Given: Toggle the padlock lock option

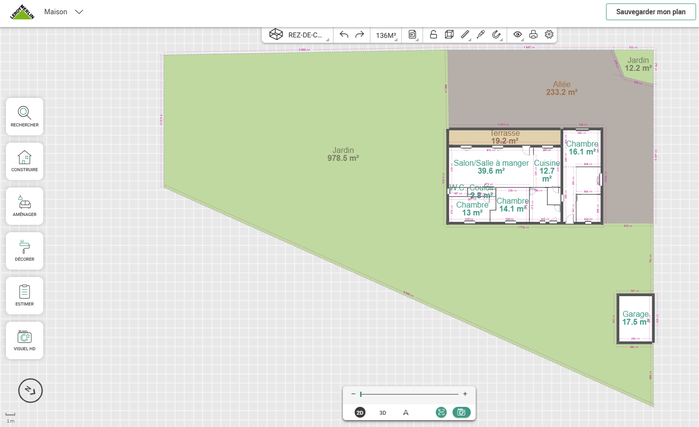Looking at the screenshot, I should coord(433,35).
